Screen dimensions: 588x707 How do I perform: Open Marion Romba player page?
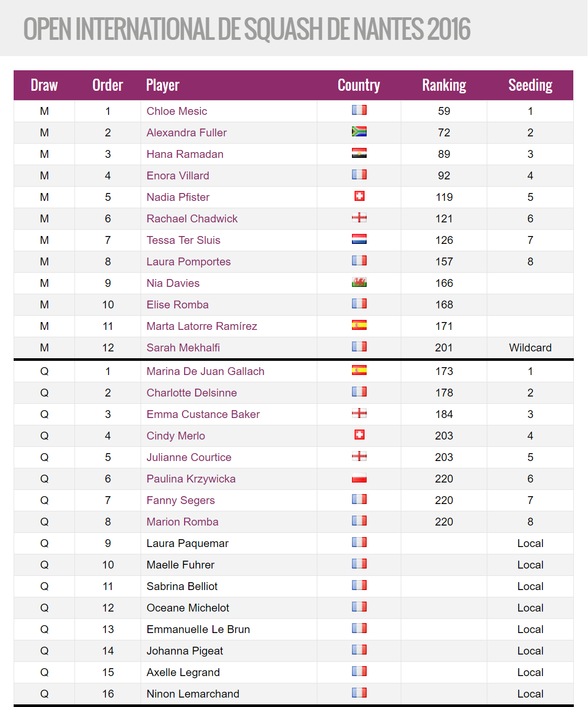(183, 522)
